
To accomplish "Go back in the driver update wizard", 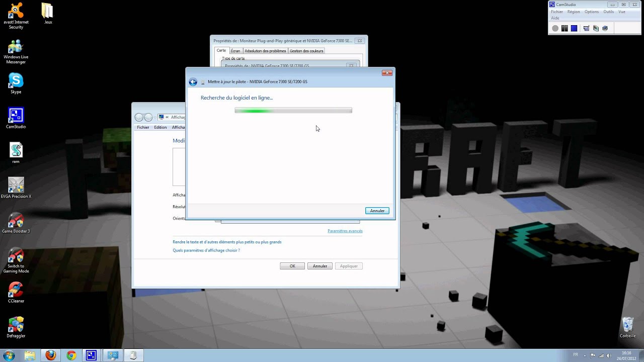I will (193, 82).
